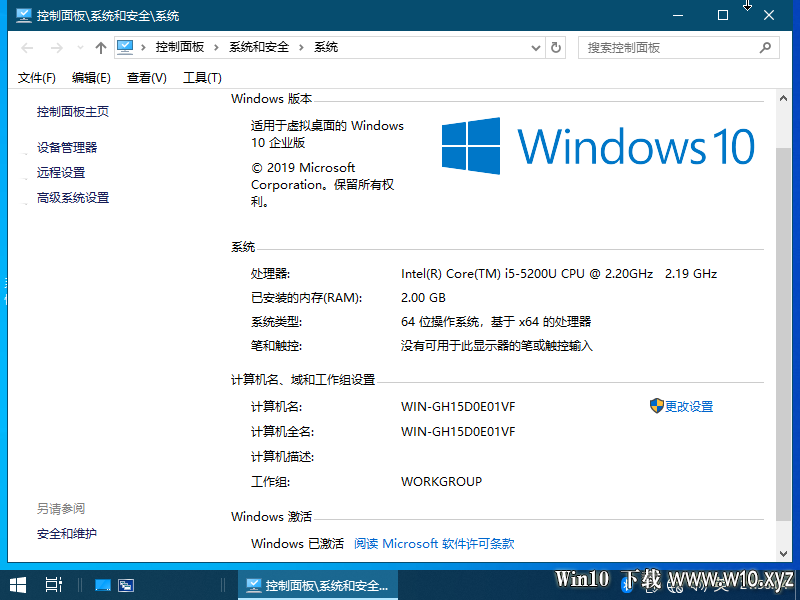Viewport: 800px width, 600px height.
Task: Expand chevron after 系统和安全 breadcrumb
Action: tap(301, 48)
